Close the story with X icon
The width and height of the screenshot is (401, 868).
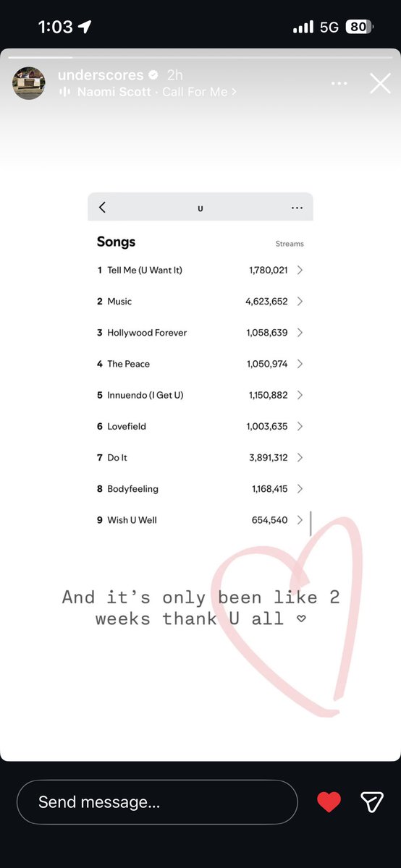coord(380,84)
